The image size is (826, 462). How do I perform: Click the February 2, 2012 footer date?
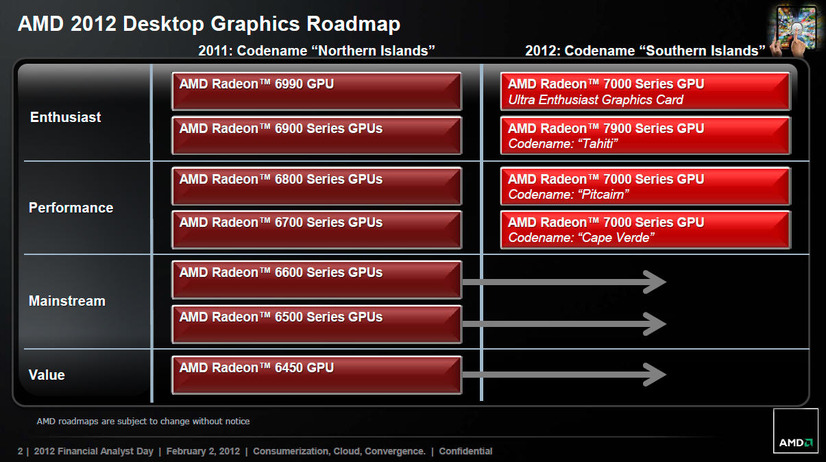(x=203, y=451)
